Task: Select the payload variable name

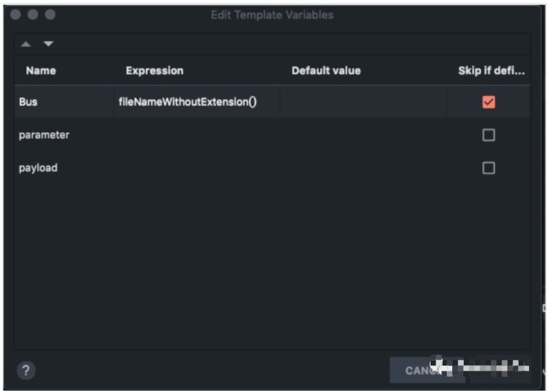Action: (x=38, y=168)
